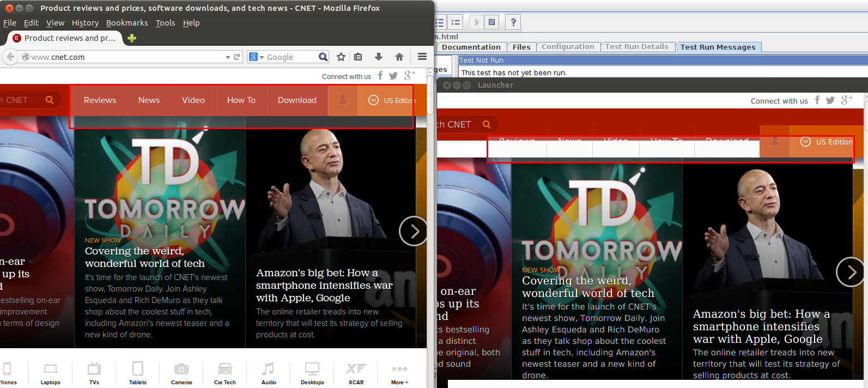
Task: Go to the Firefox home page icon
Action: click(399, 57)
